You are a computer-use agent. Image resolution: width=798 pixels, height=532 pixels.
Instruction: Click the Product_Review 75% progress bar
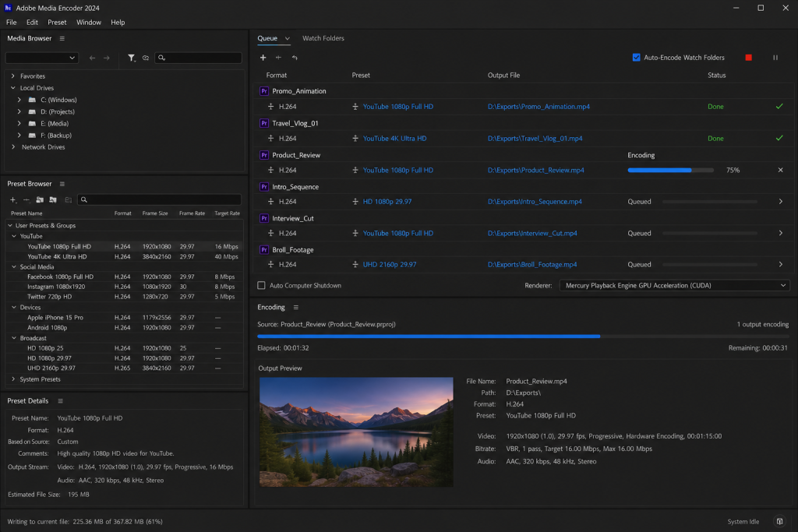pos(670,171)
